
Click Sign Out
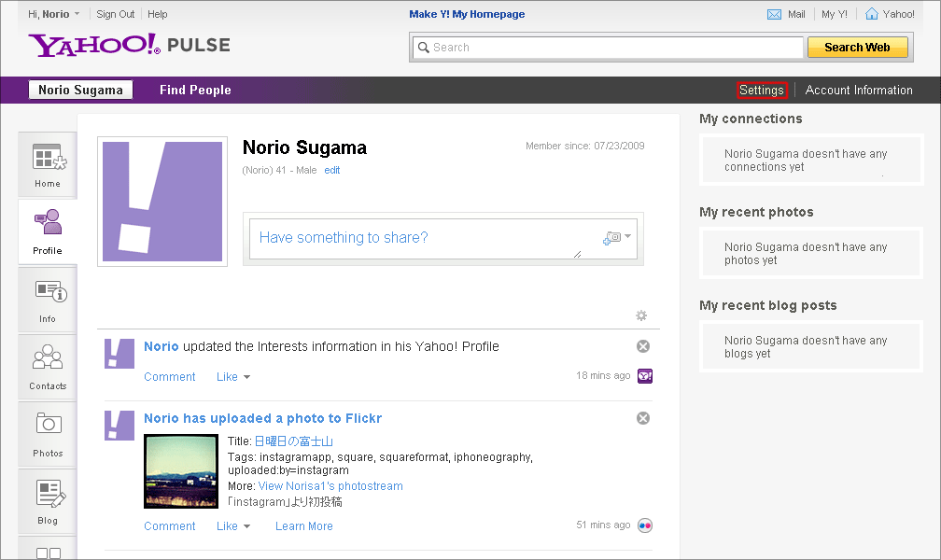tap(115, 14)
